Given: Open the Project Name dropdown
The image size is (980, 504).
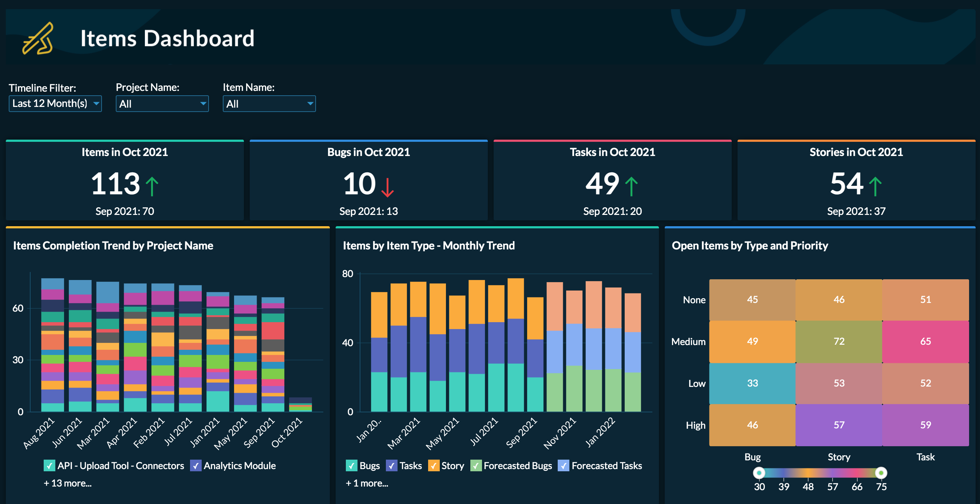Looking at the screenshot, I should coord(162,103).
